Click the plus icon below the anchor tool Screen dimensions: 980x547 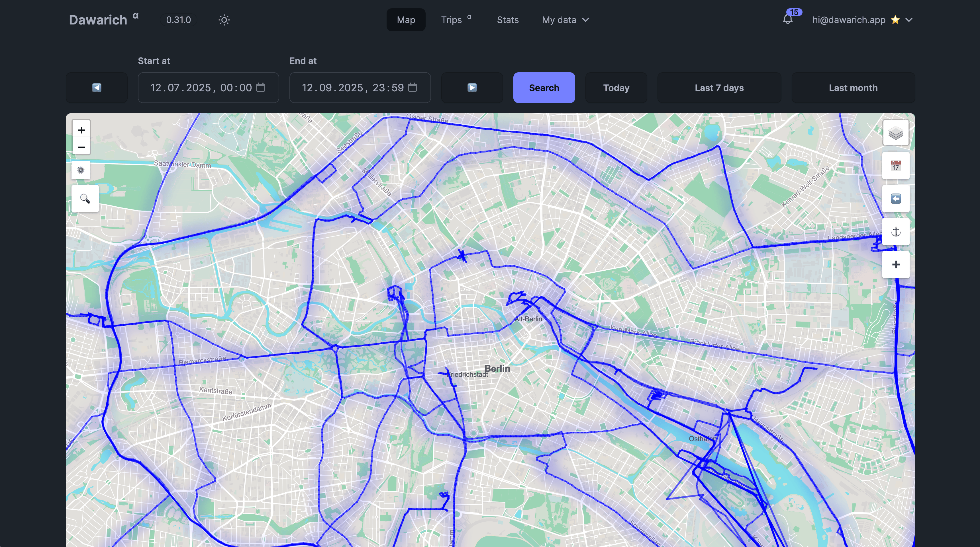point(896,264)
